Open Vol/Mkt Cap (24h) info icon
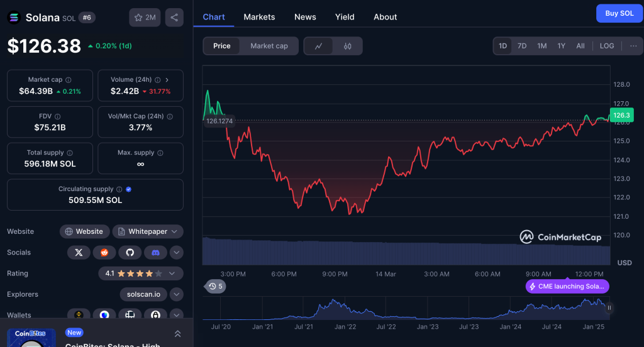Screen dimensions: 644x347 [170, 117]
